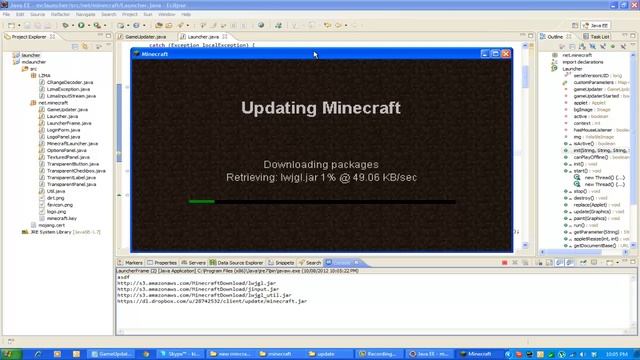Click the New file toolbar icon

click(11, 25)
